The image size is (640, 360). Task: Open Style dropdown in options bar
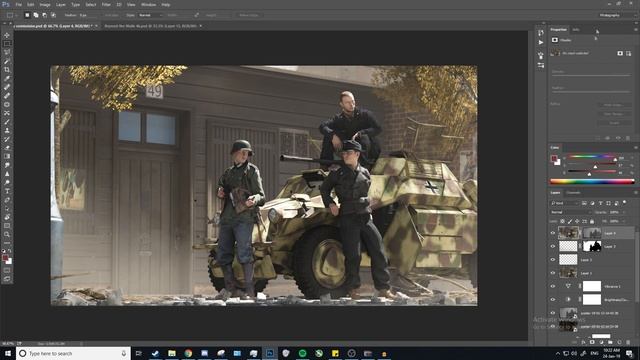151,15
